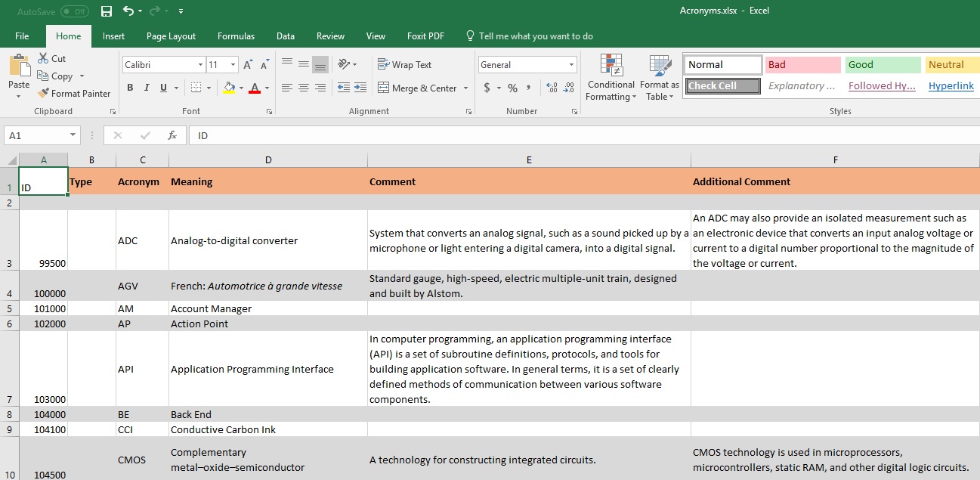Screen dimensions: 980x480
Task: Activate the Format Painter brush
Action: (43, 94)
